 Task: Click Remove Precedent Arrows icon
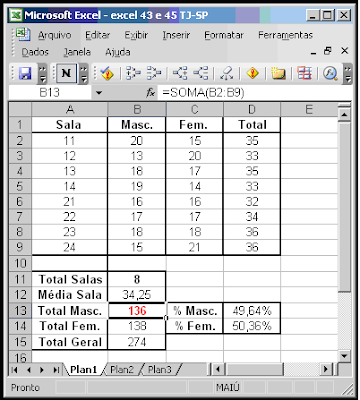[x=154, y=73]
